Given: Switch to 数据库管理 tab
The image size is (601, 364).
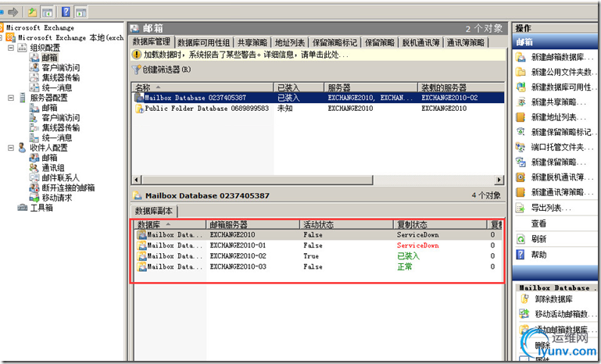Looking at the screenshot, I should 152,41.
